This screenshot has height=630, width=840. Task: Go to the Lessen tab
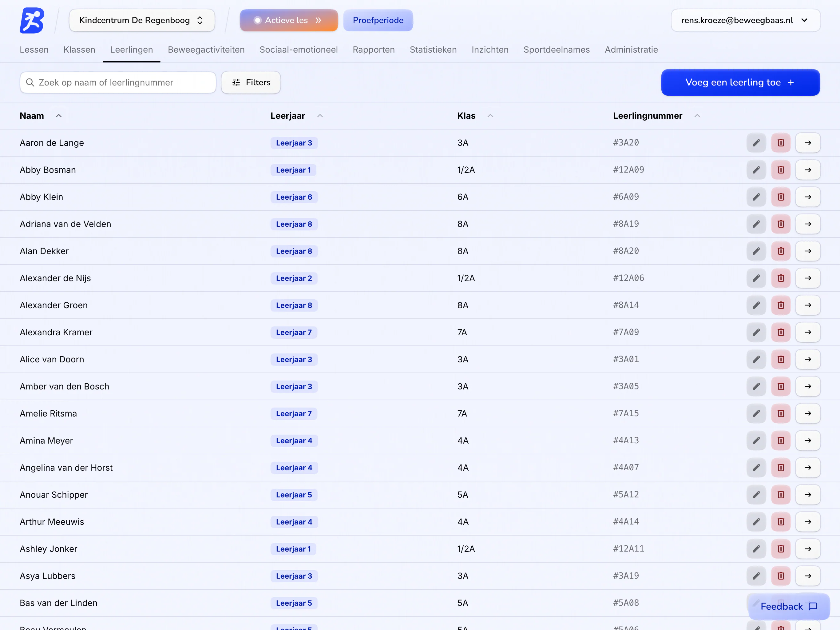tap(34, 50)
